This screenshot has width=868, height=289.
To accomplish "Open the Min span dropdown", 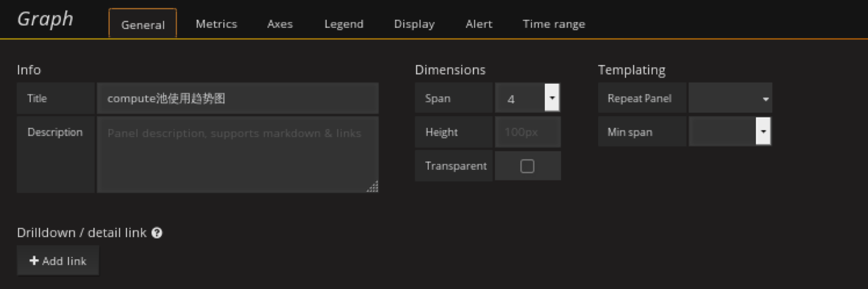I will point(730,132).
